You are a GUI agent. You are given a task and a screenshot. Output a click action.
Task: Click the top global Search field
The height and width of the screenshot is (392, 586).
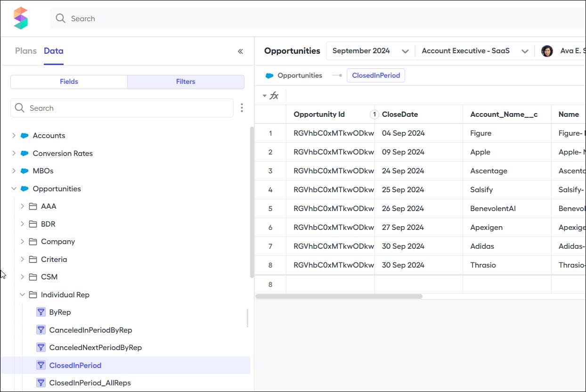click(318, 18)
